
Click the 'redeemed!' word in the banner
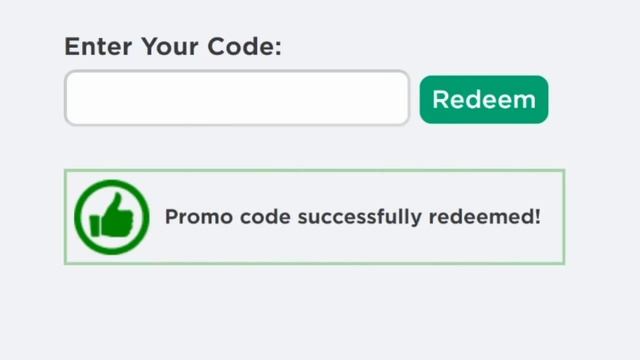(484, 216)
